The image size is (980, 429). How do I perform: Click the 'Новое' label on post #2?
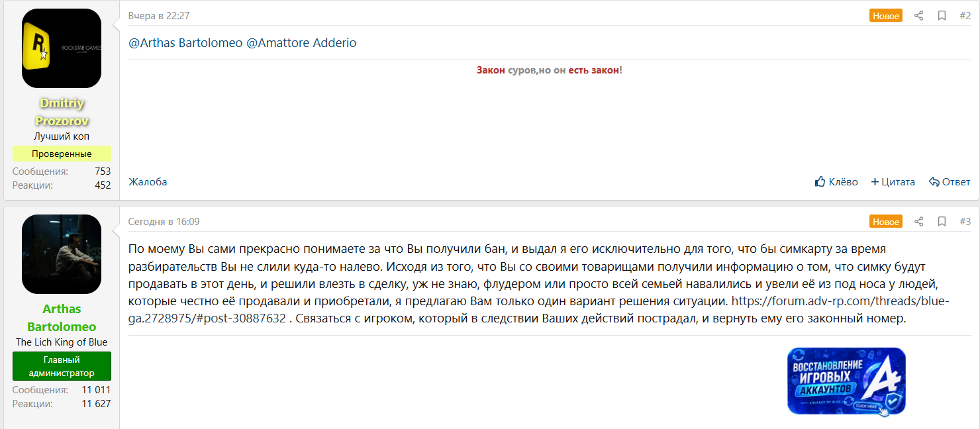coord(886,16)
